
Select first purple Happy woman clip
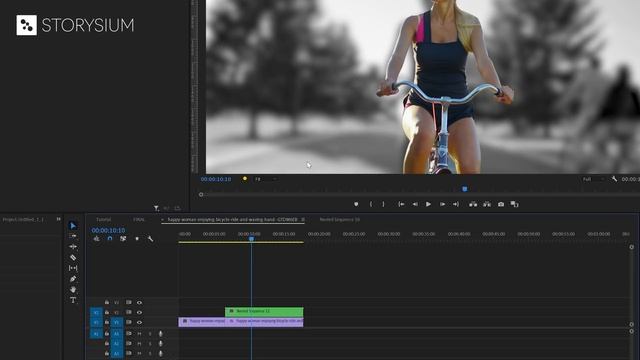(x=202, y=322)
